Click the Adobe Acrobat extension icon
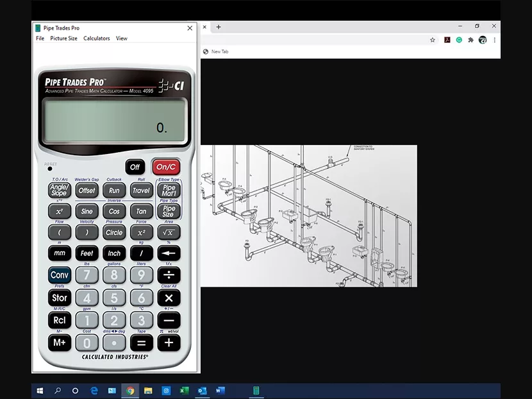 click(447, 40)
